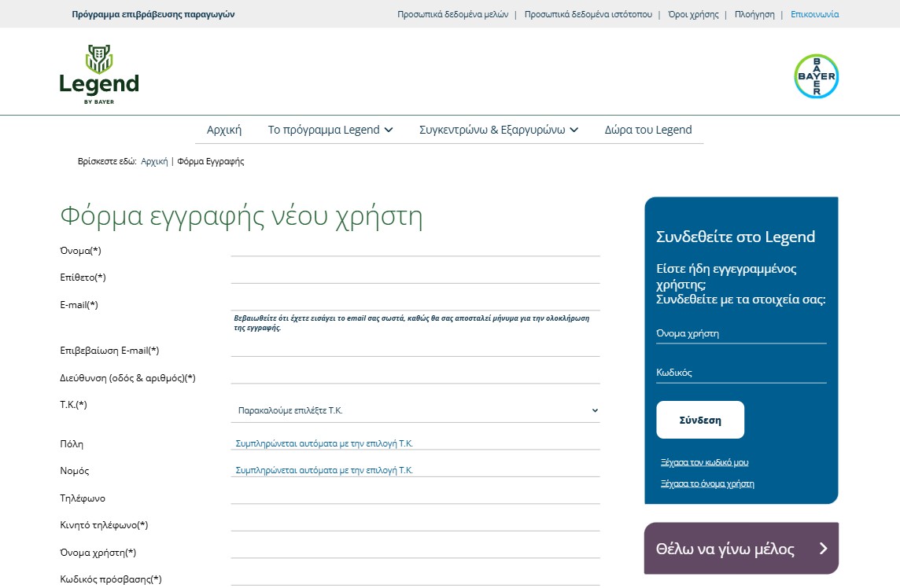
Task: Focus the login Όνομα χρήστη field
Action: coord(741,333)
